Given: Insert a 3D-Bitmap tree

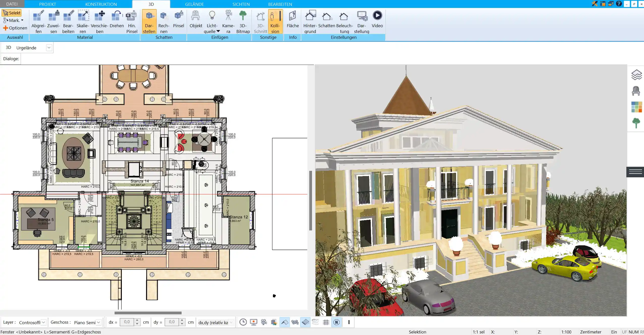Looking at the screenshot, I should 243,22.
